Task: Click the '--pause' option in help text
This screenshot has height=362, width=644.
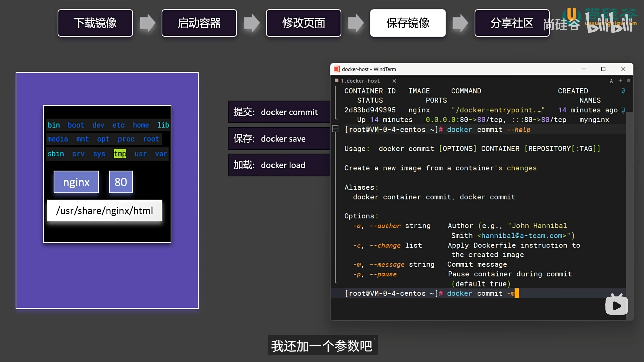Action: (x=383, y=274)
